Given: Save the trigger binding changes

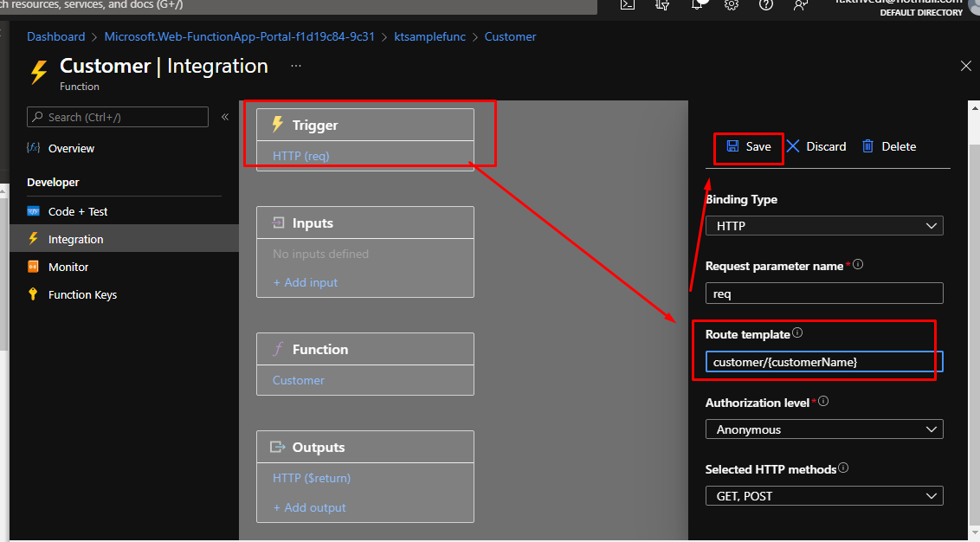Looking at the screenshot, I should click(x=749, y=146).
